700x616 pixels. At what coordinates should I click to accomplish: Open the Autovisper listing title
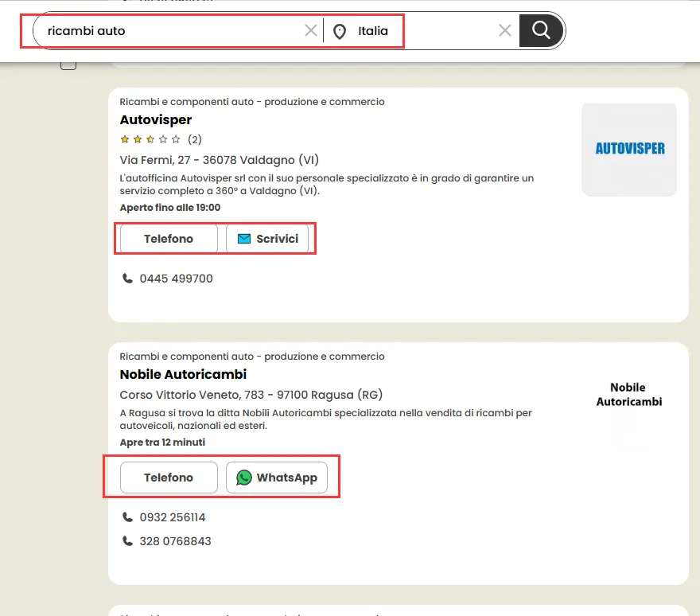tap(156, 119)
